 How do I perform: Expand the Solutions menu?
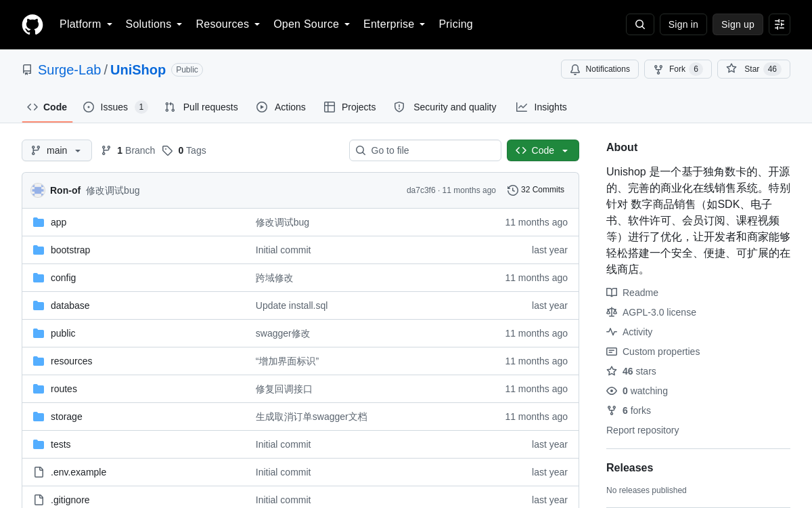pos(154,24)
